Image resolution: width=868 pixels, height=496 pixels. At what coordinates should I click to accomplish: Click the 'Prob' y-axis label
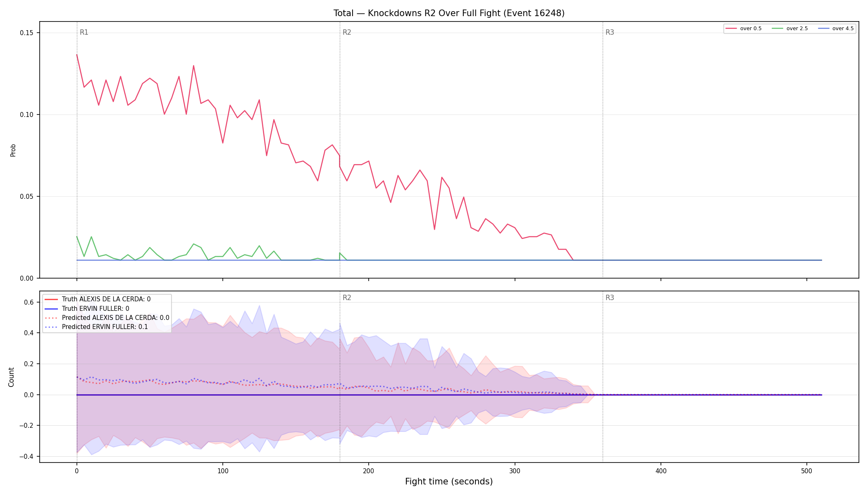point(13,150)
